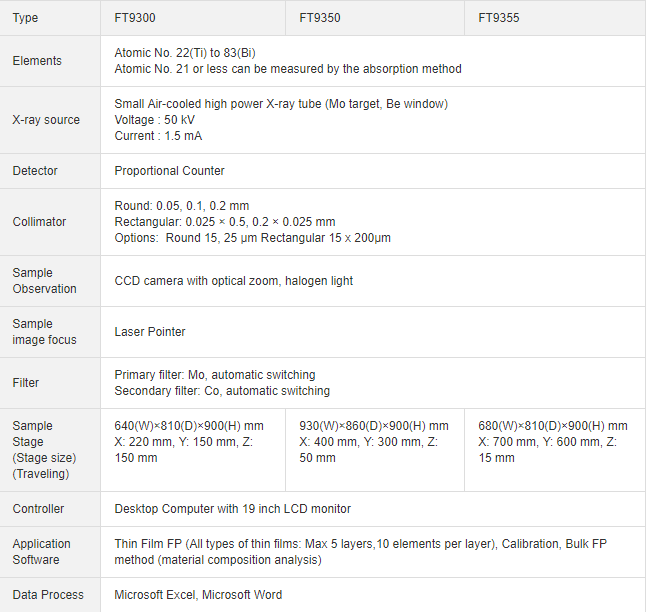This screenshot has height=612, width=646.
Task: Click the Application Software row label
Action: [x=42, y=552]
